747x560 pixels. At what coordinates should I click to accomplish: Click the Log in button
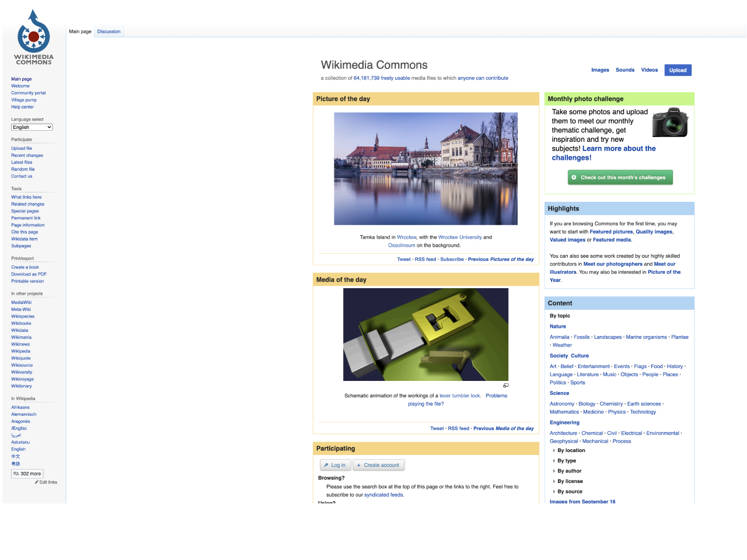[x=336, y=465]
